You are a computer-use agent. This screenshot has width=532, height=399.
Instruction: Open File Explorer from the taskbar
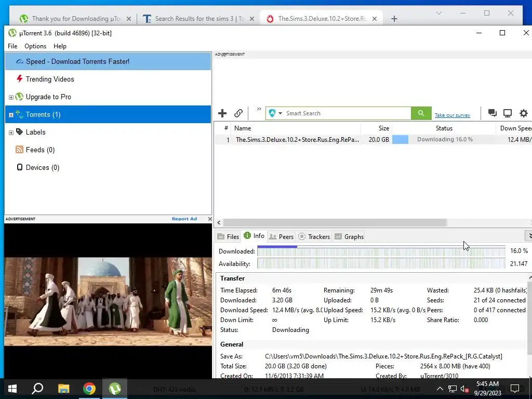click(63, 389)
